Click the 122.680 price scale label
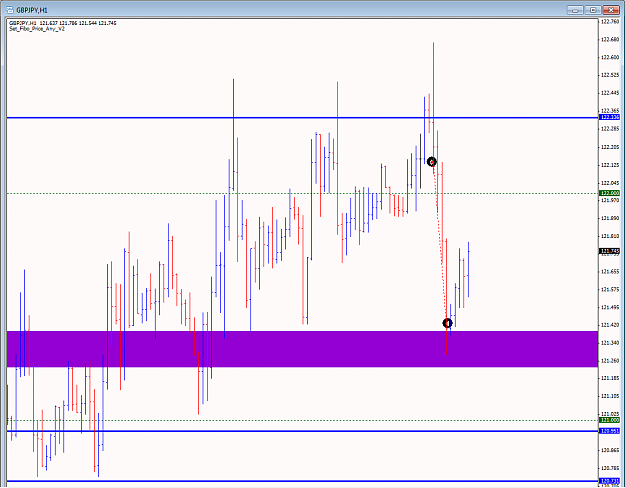Screen dimensions: 625x488 click(610, 39)
